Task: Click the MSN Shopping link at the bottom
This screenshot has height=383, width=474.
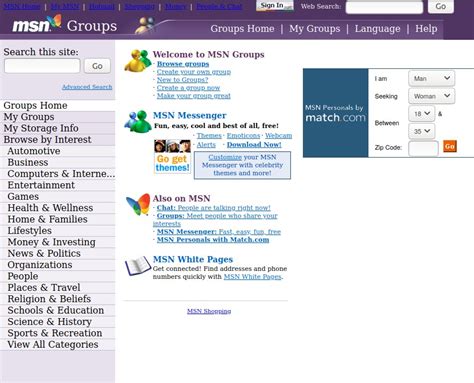Action: (x=209, y=311)
